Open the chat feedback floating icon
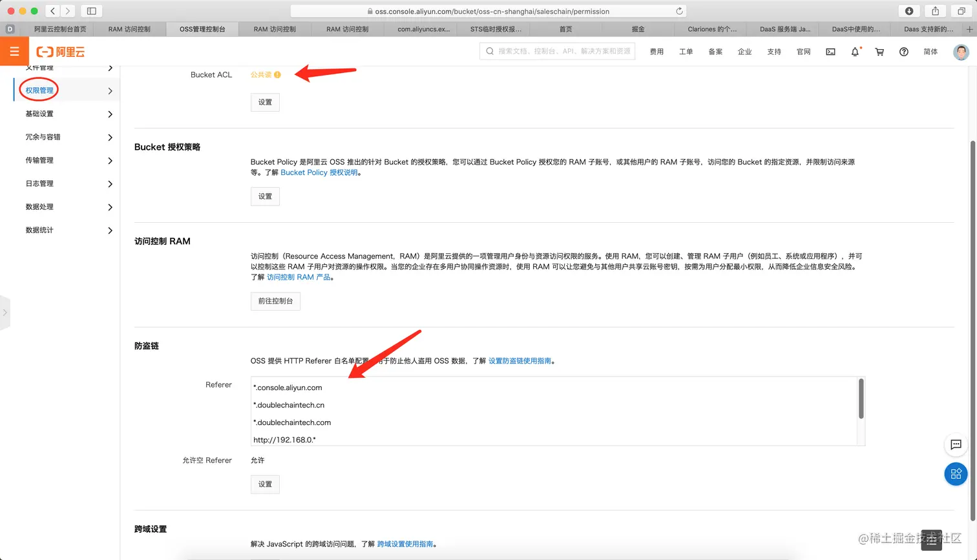The image size is (977, 560). coord(956,444)
